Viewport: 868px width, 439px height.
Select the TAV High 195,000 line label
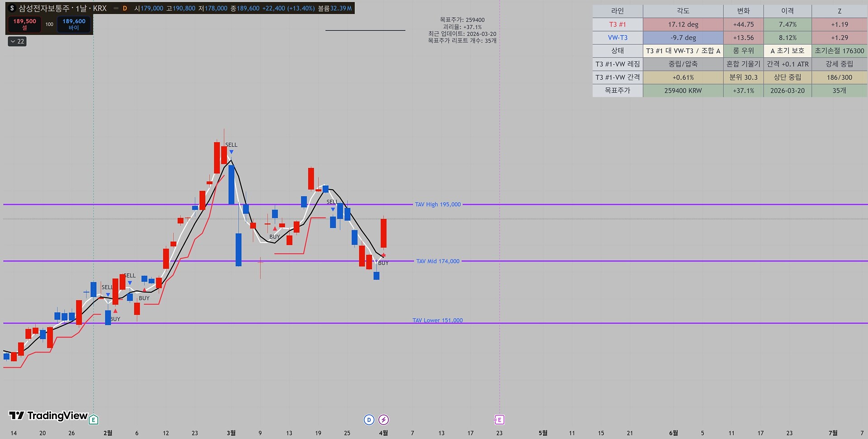tap(438, 205)
